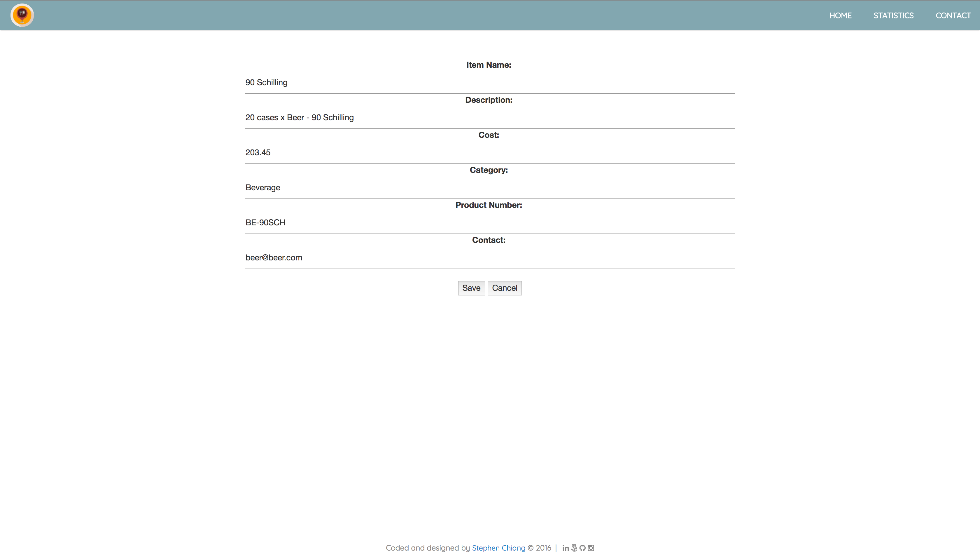Screen dimensions: 980x557
Task: Click the wine glass logo icon
Action: [x=22, y=15]
